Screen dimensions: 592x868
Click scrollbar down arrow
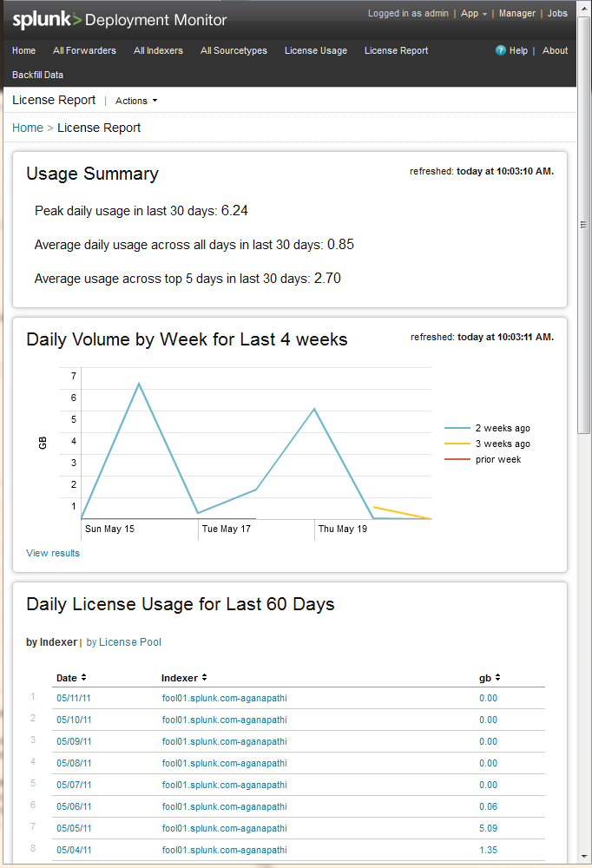point(583,858)
